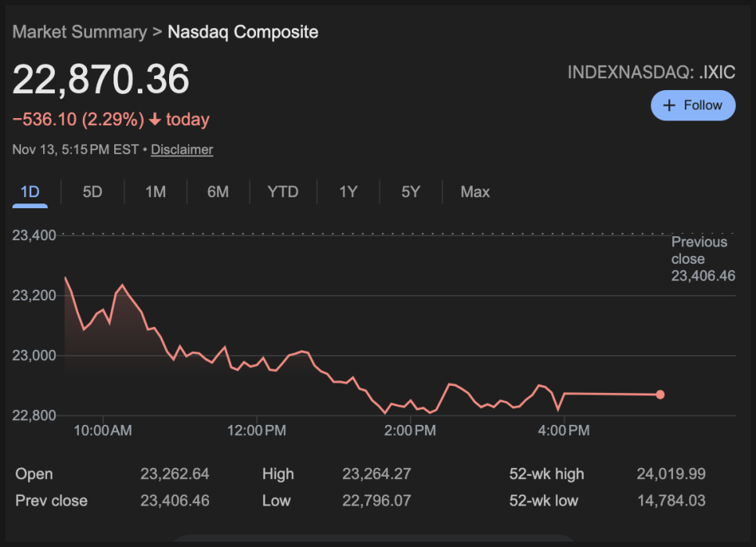Screen dimensions: 756x547
Task: Switch to the 5D time range
Action: coord(92,193)
